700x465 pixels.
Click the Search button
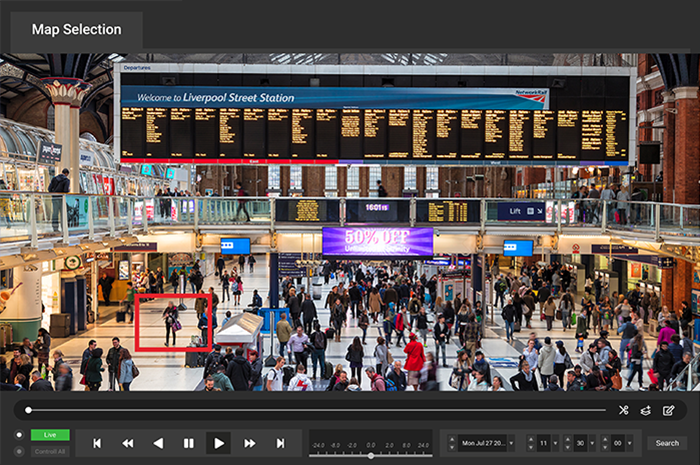[x=667, y=443]
